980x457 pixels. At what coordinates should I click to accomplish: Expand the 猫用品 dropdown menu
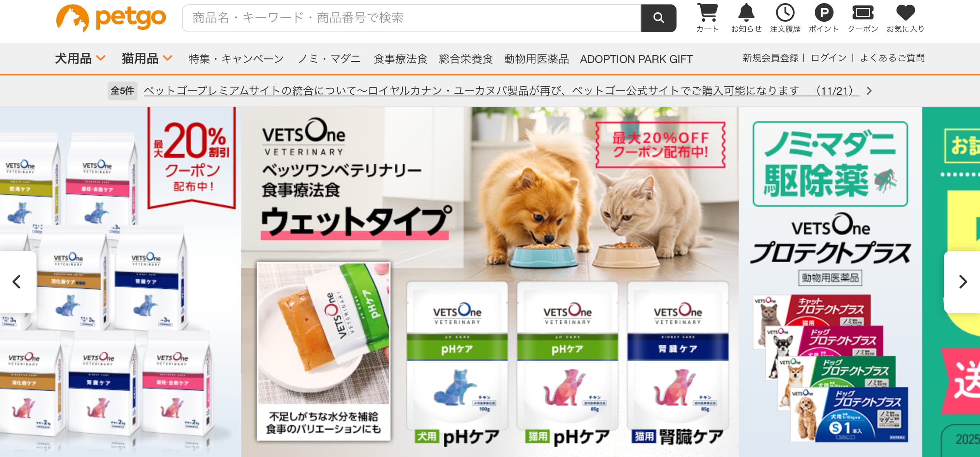coord(147,59)
